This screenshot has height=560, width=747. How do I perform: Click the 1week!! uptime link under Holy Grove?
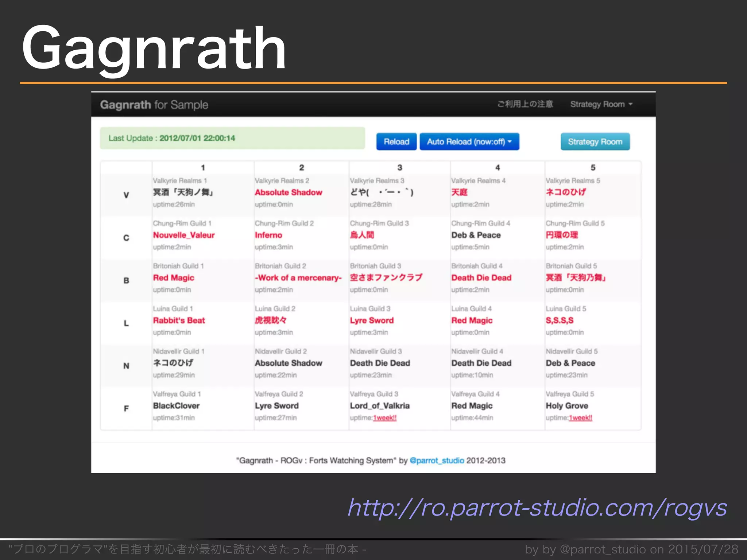(x=580, y=418)
